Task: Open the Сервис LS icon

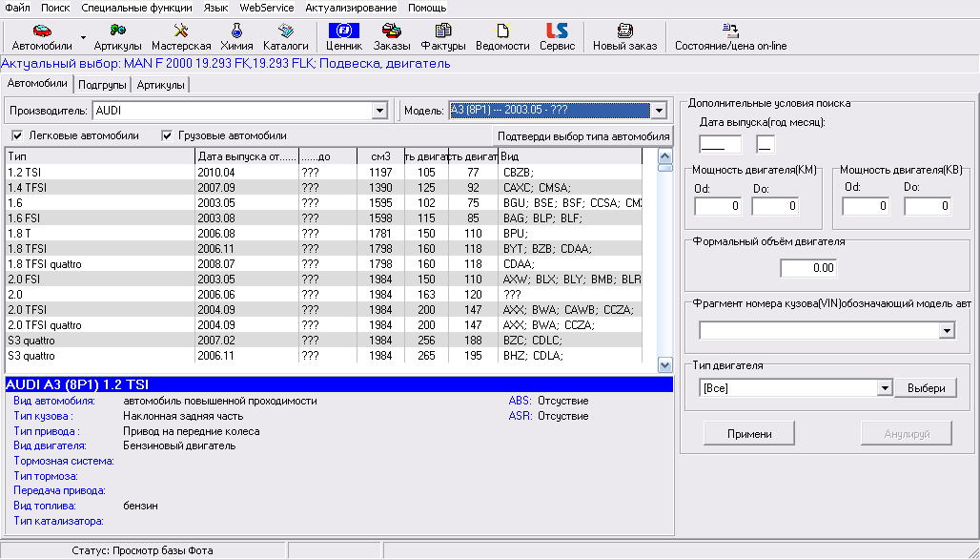Action: 557,37
